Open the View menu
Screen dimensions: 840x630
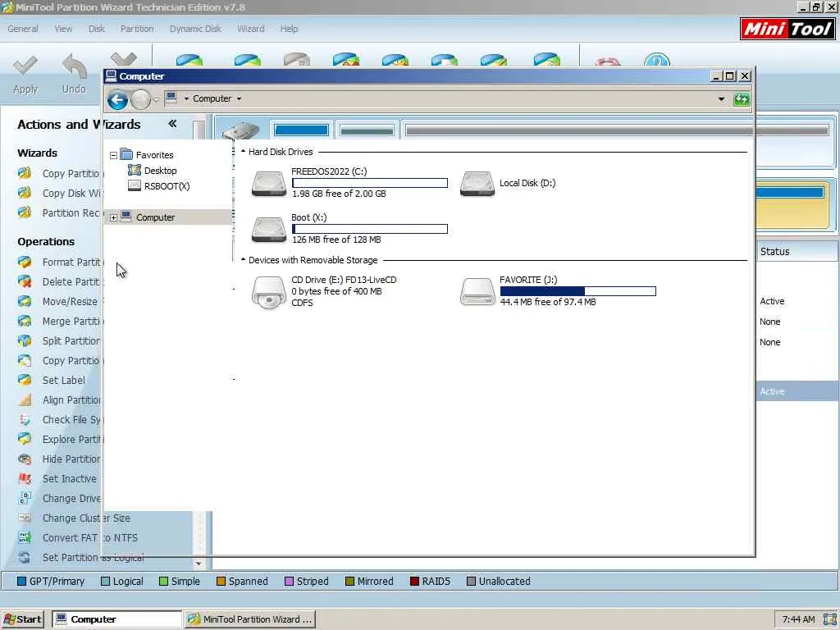[x=63, y=29]
